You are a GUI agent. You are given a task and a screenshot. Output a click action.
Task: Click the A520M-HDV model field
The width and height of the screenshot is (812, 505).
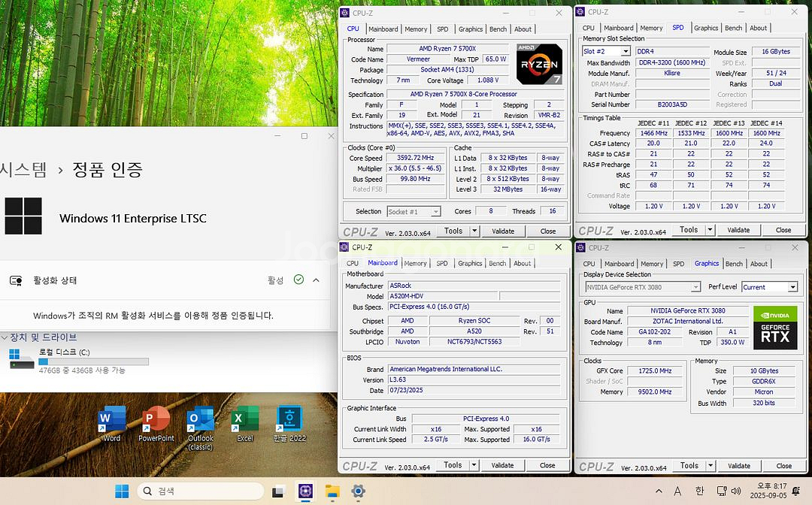point(444,296)
